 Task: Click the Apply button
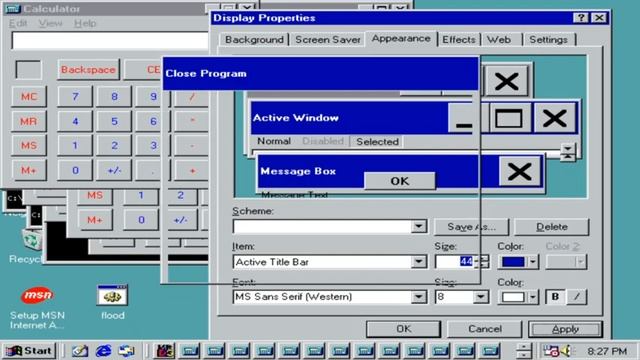pos(565,329)
